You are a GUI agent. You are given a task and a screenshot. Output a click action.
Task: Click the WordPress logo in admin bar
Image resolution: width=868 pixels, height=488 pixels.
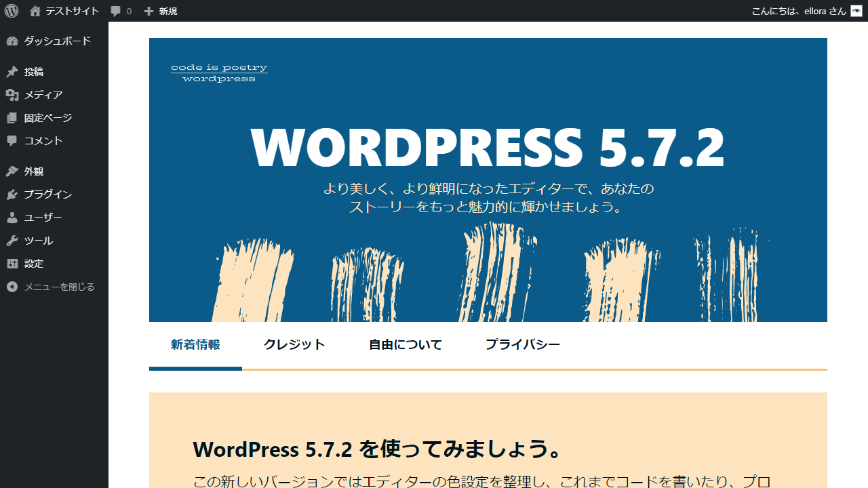[x=12, y=11]
